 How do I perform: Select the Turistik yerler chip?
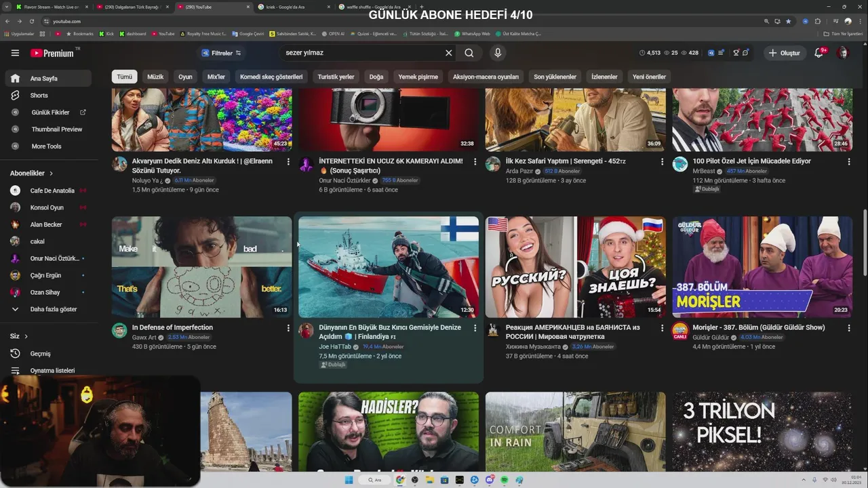336,77
